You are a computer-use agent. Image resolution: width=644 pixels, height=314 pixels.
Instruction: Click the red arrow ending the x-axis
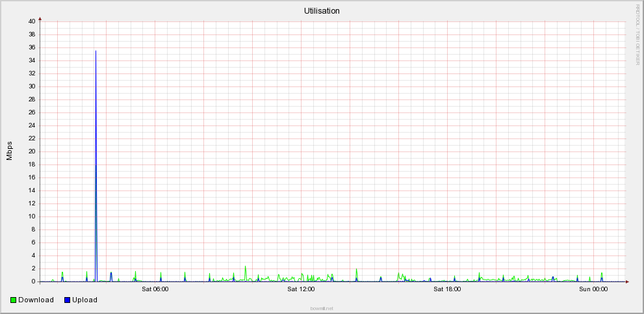(628, 281)
